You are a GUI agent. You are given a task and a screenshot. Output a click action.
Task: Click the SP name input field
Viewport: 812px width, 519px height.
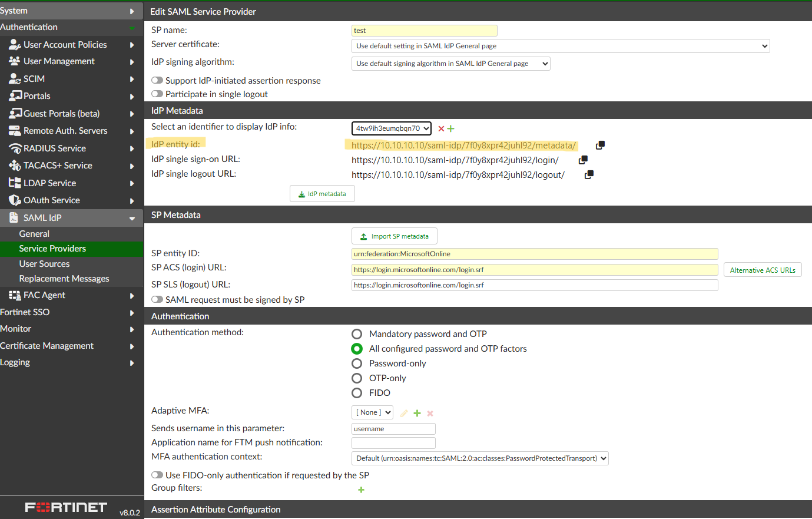click(425, 31)
